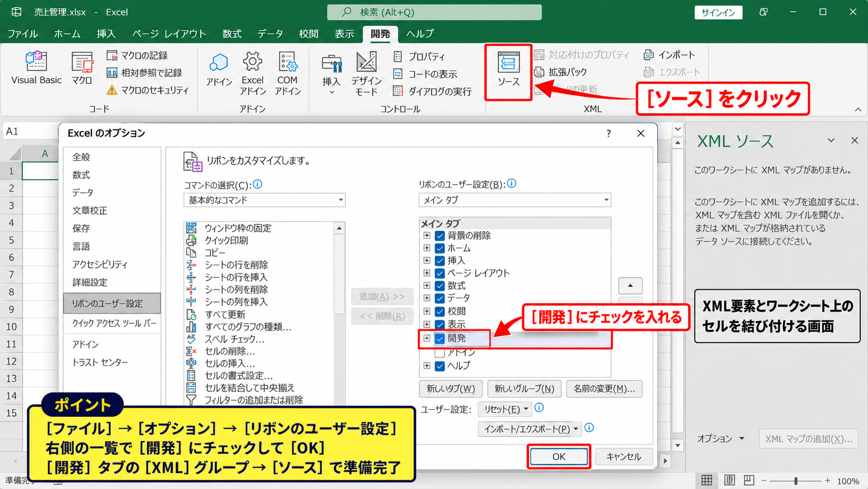Open the マクロ list icon
The height and width of the screenshot is (489, 868).
point(82,68)
